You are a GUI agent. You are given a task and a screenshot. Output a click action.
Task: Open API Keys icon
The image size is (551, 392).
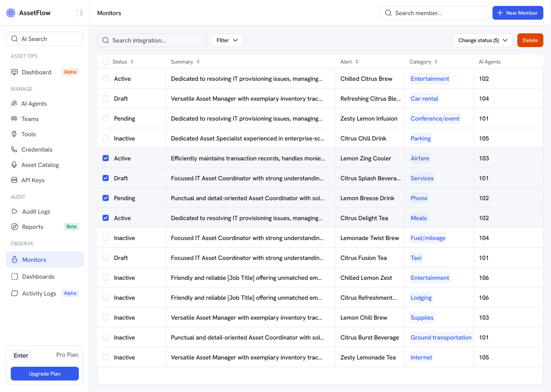[x=14, y=180]
